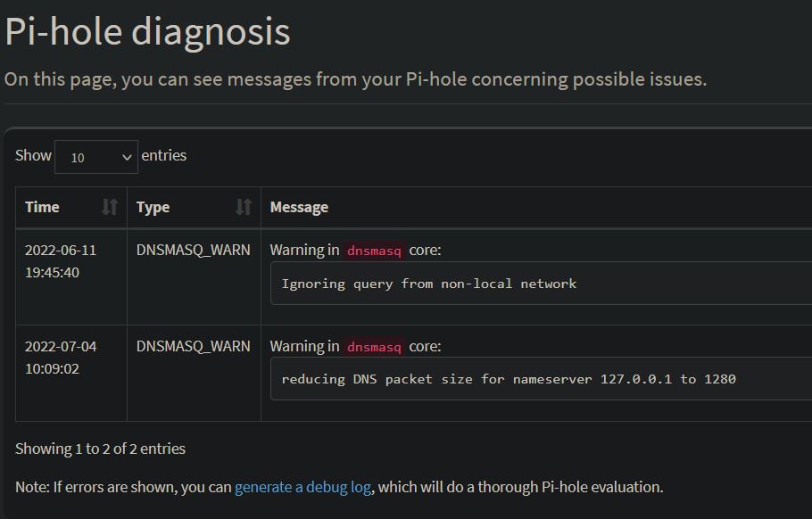
Task: Click the Type column header label
Action: (153, 207)
